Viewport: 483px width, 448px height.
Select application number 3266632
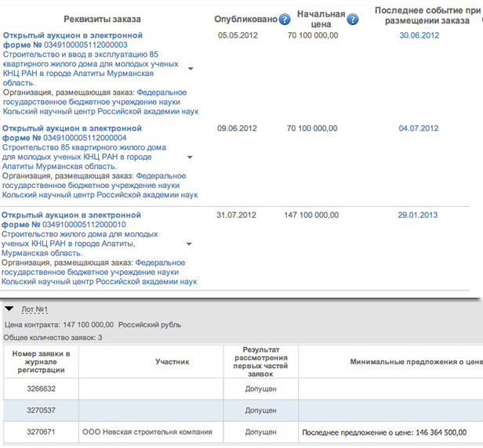pos(41,389)
